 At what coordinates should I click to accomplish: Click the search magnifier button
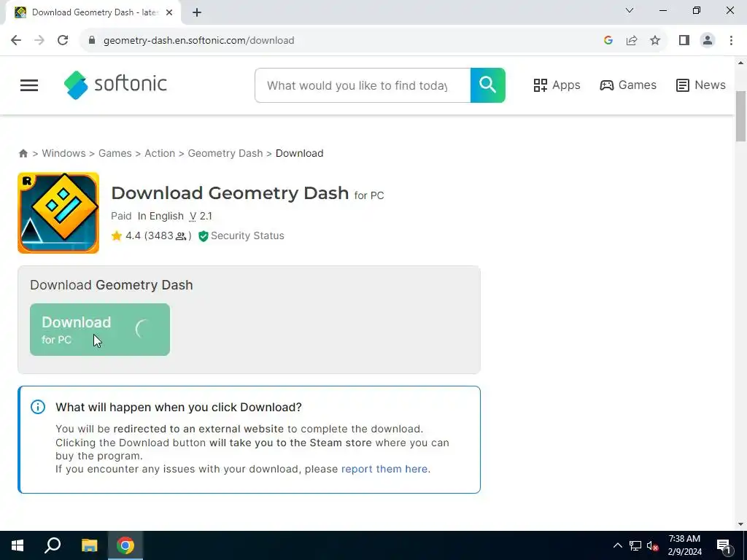[487, 85]
